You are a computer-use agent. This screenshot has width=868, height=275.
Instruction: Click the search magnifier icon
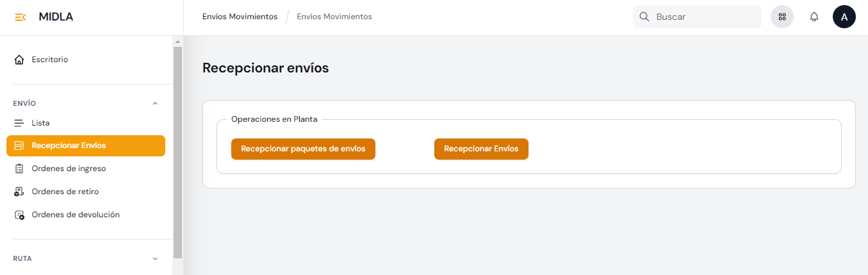[x=644, y=17]
